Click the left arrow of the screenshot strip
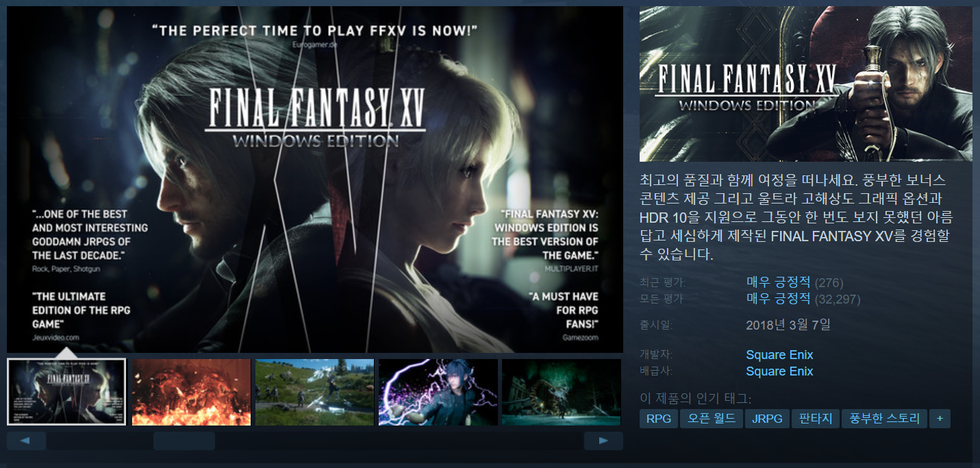980x468 pixels. pyautogui.click(x=26, y=441)
